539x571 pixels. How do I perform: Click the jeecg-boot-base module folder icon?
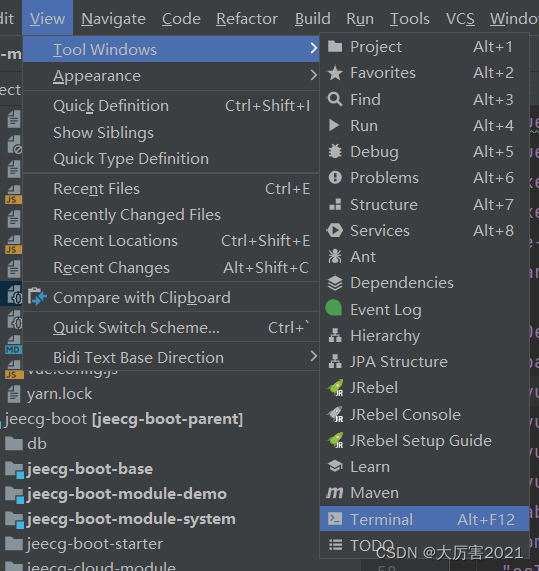[15, 470]
